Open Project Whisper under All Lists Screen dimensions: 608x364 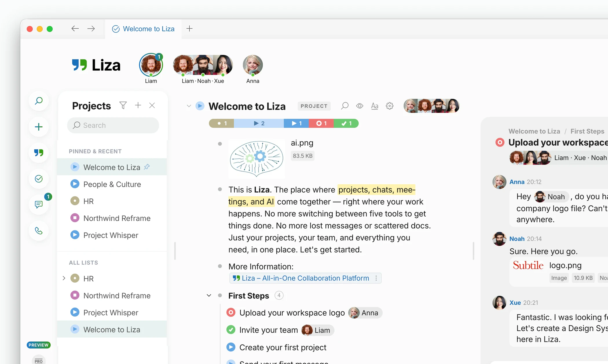point(112,312)
